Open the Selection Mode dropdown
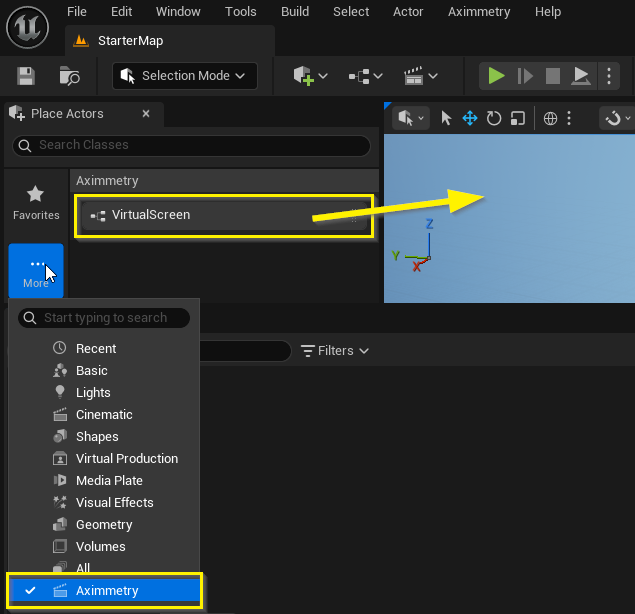This screenshot has width=635, height=614. (185, 76)
